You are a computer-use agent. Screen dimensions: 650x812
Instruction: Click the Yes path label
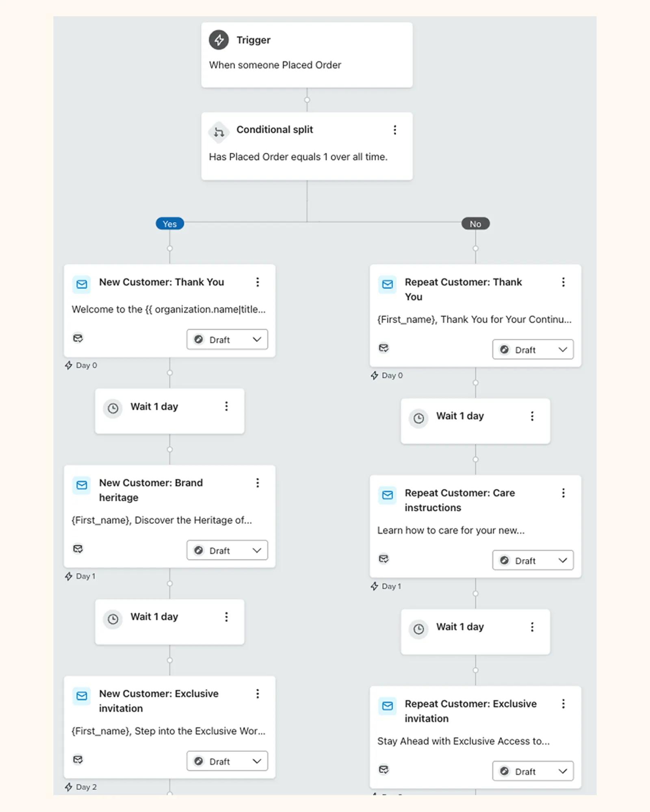tap(169, 224)
